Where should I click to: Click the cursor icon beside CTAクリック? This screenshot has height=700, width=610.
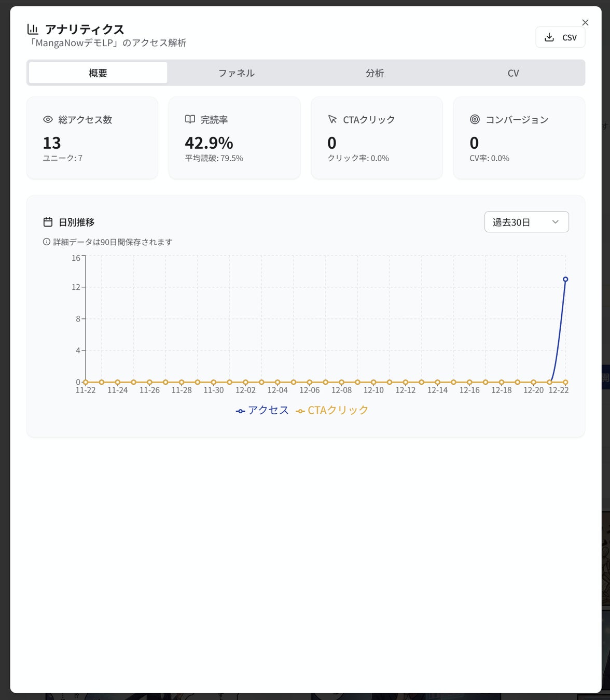[x=332, y=119]
